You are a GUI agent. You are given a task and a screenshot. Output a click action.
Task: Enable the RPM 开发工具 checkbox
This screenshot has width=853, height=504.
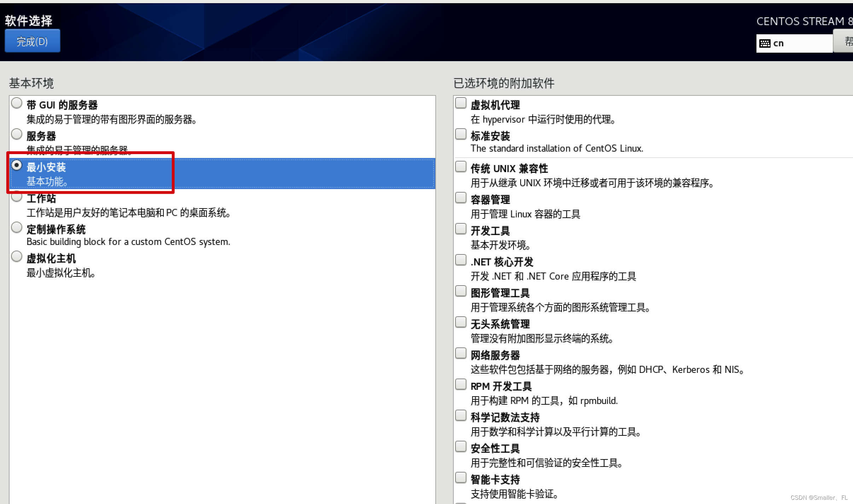pyautogui.click(x=460, y=385)
